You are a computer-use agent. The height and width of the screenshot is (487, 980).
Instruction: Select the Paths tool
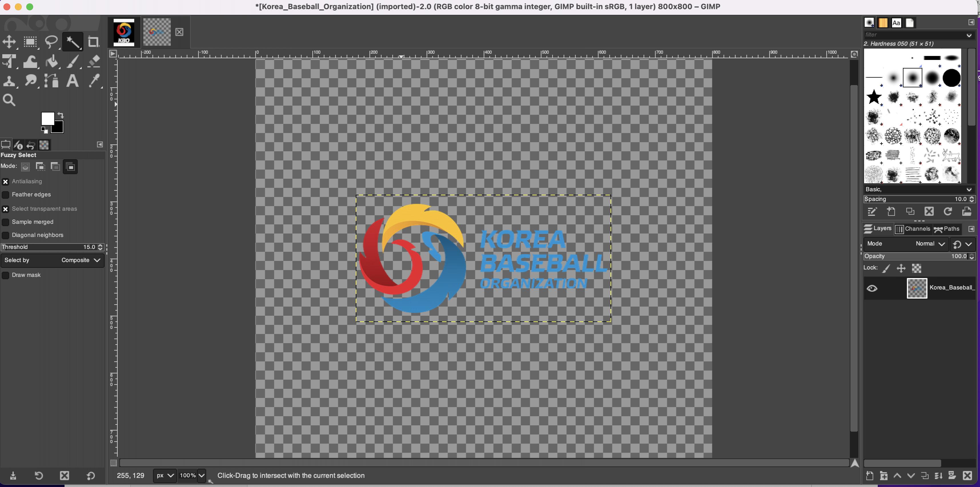click(x=51, y=81)
